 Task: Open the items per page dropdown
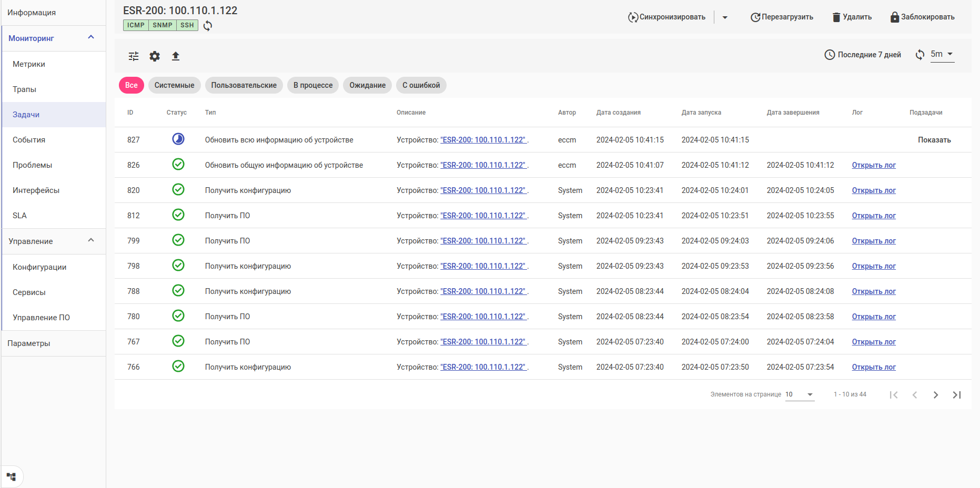800,394
